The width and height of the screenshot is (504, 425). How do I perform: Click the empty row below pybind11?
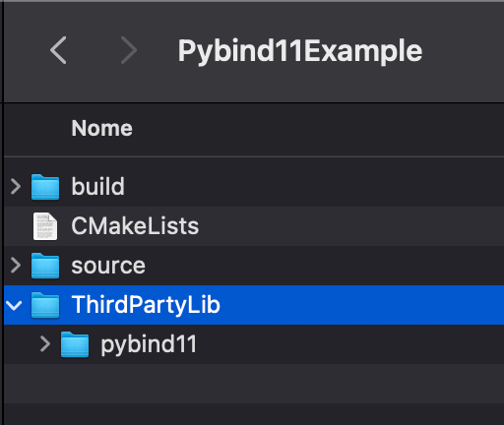(x=254, y=384)
